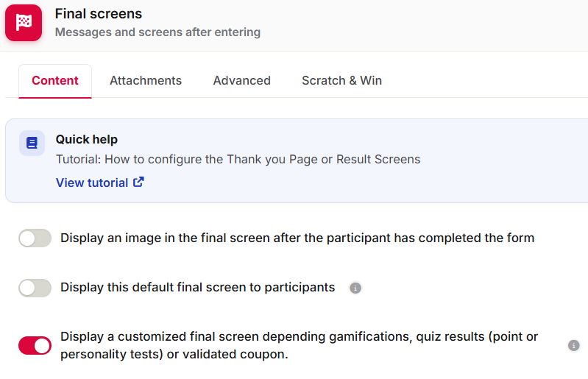Click the external link icon beside View tutorial
Viewport: 588px width, 379px height.
coord(138,182)
